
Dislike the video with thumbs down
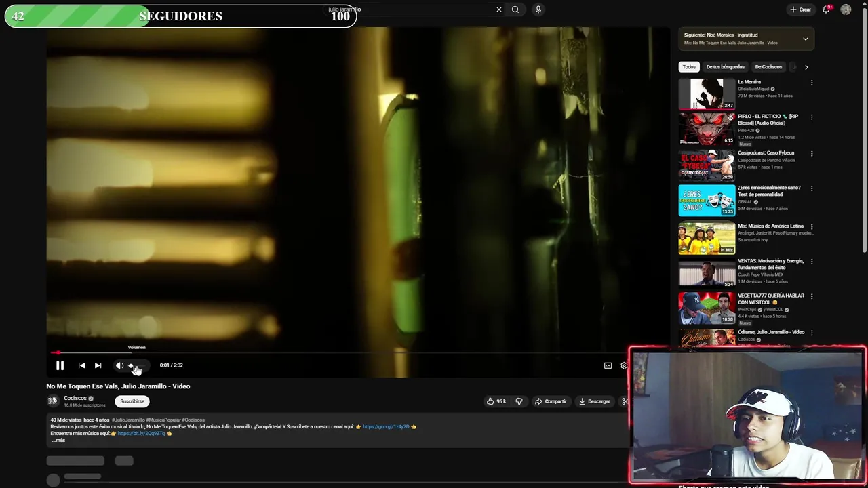[x=519, y=401]
